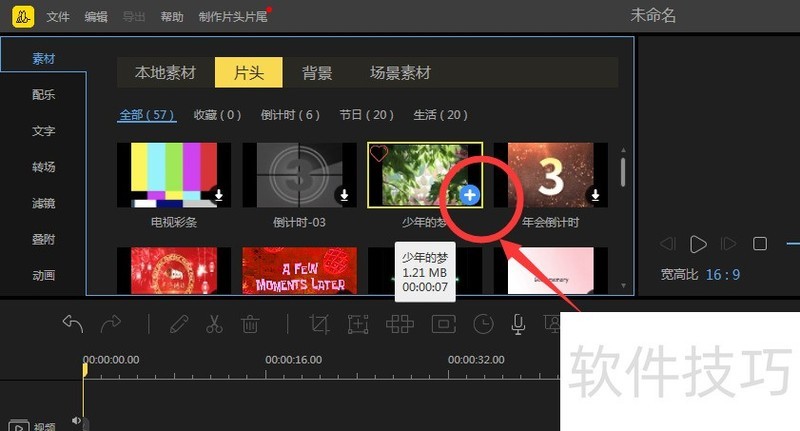
Task: Open the 文件 menu
Action: point(58,17)
